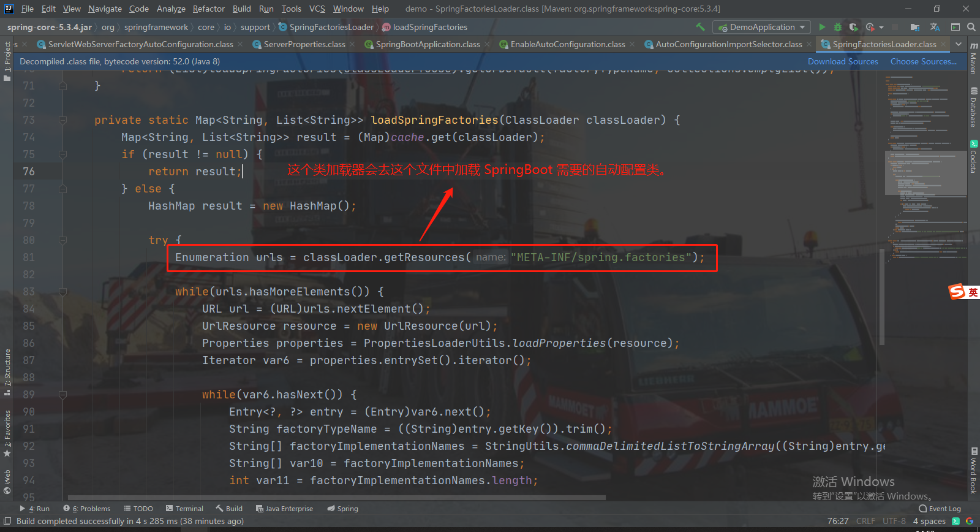Screen dimensions: 980x532
Task: Switch to the ServerProperties.class tab
Action: (x=304, y=44)
